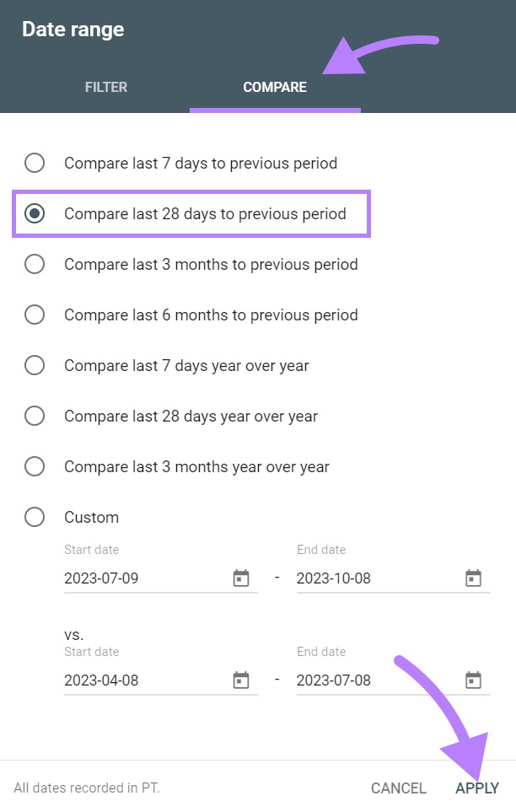Open calendar picker for 2023-07-08 End date
Viewport: 516px width, 812px height.
[x=474, y=680]
